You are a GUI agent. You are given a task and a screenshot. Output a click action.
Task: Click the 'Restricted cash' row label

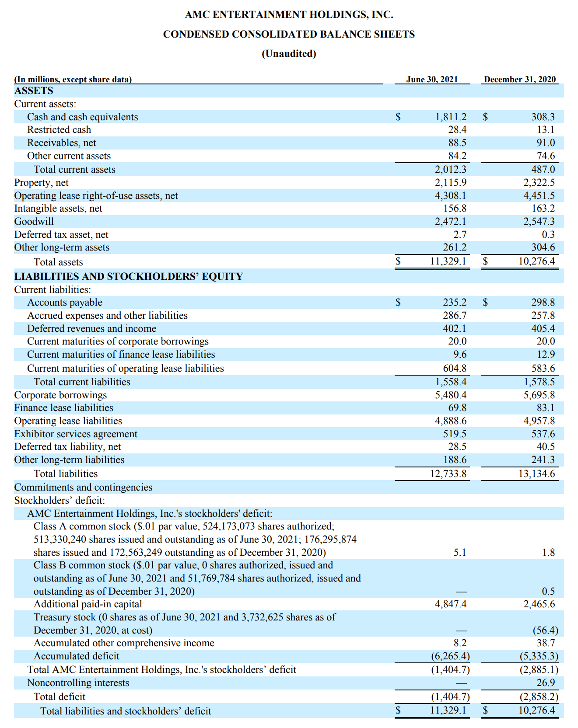(x=59, y=130)
